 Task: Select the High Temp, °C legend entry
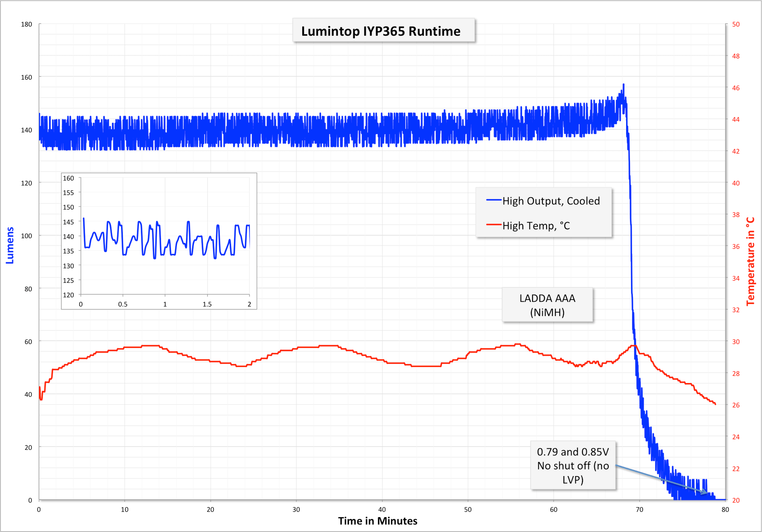click(536, 226)
